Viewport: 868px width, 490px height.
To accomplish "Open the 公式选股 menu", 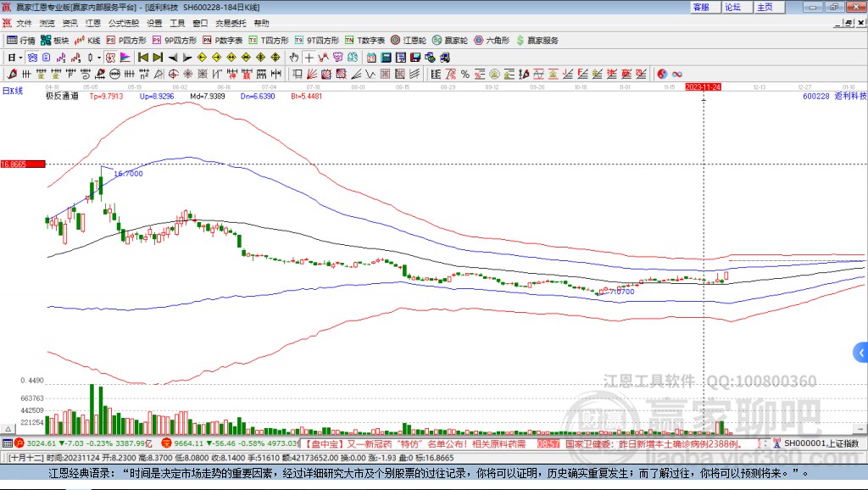I will (124, 23).
